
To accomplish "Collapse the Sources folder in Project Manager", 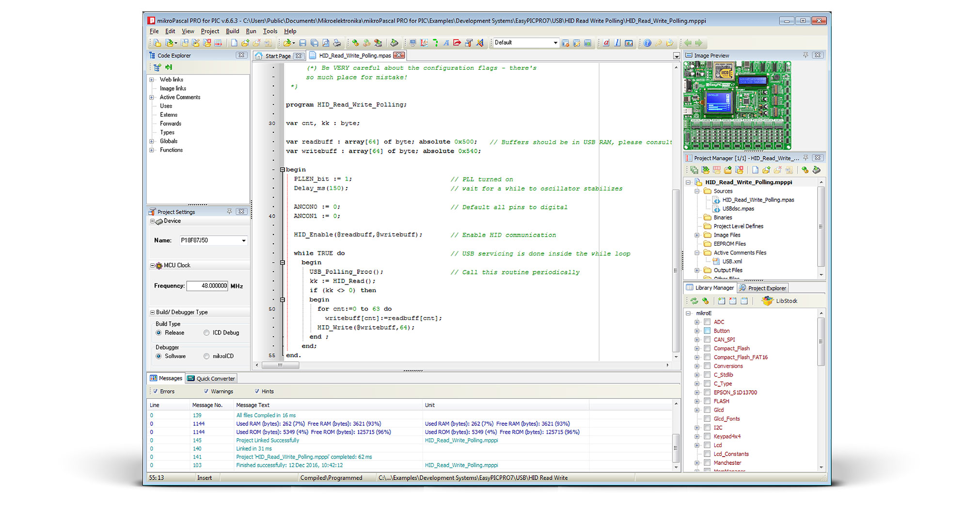I will [697, 191].
